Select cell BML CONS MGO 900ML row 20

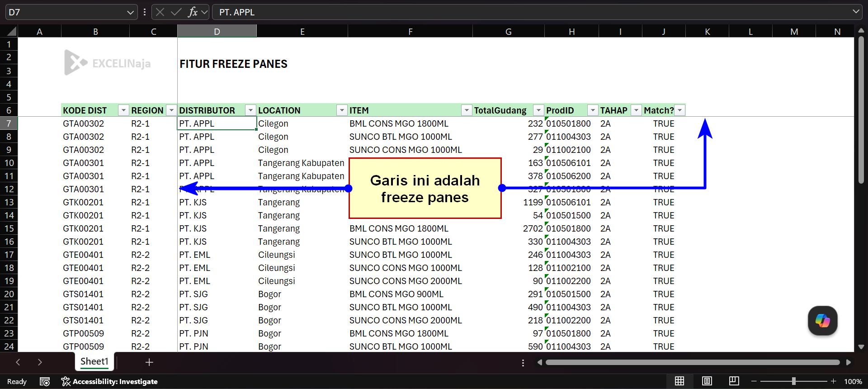pos(410,294)
